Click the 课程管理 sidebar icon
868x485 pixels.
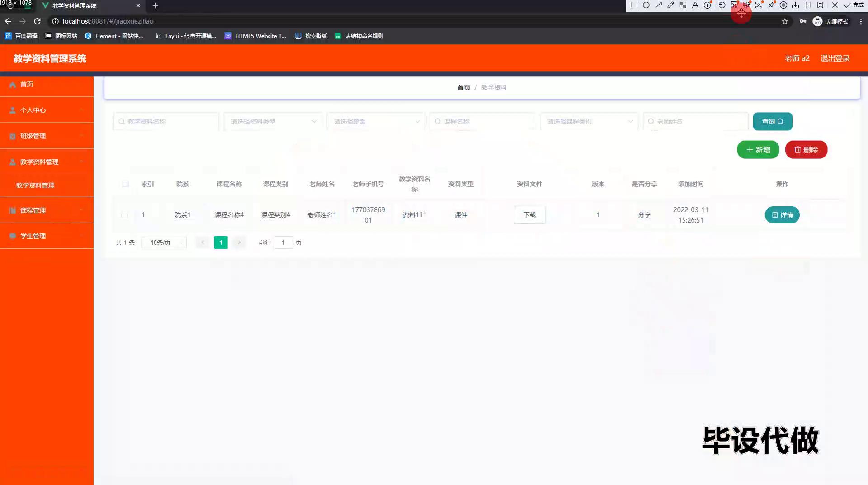pyautogui.click(x=13, y=210)
